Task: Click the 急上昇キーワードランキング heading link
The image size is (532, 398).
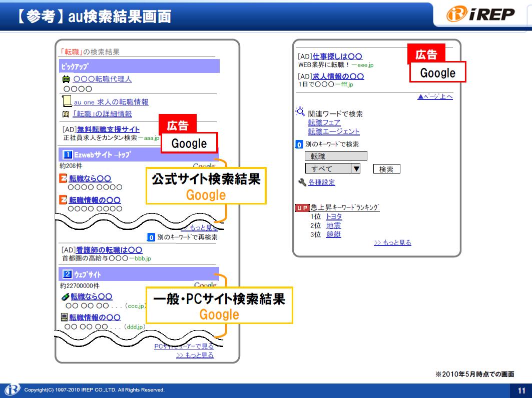Action: [x=345, y=207]
